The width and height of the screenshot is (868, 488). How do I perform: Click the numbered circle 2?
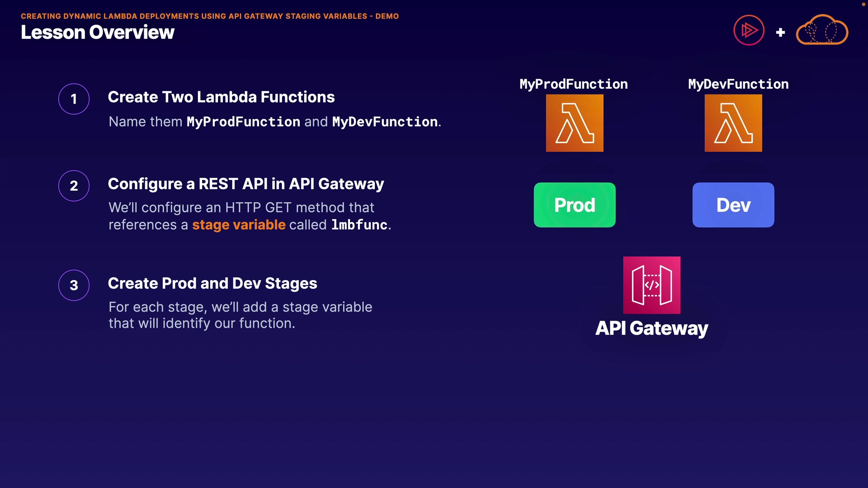74,186
